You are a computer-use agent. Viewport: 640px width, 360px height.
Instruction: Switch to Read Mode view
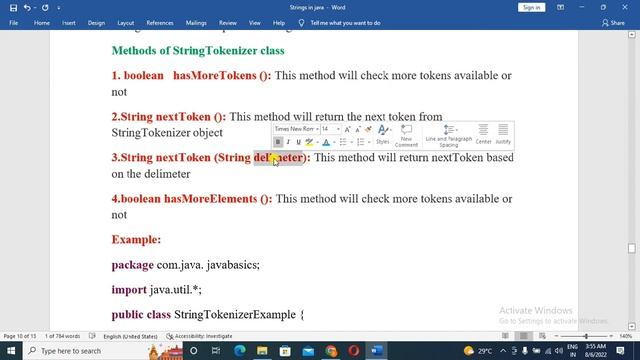(505, 336)
